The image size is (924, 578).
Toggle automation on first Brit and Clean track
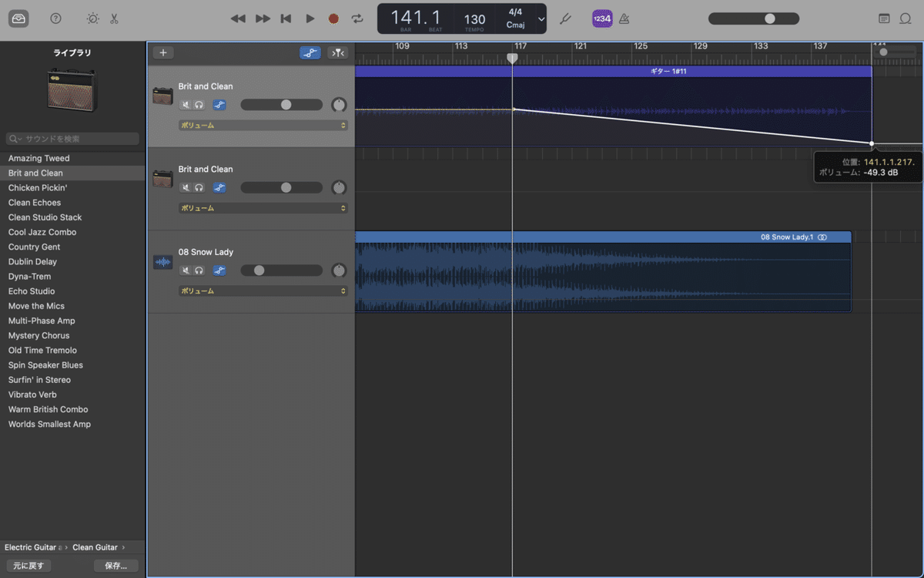pyautogui.click(x=219, y=105)
